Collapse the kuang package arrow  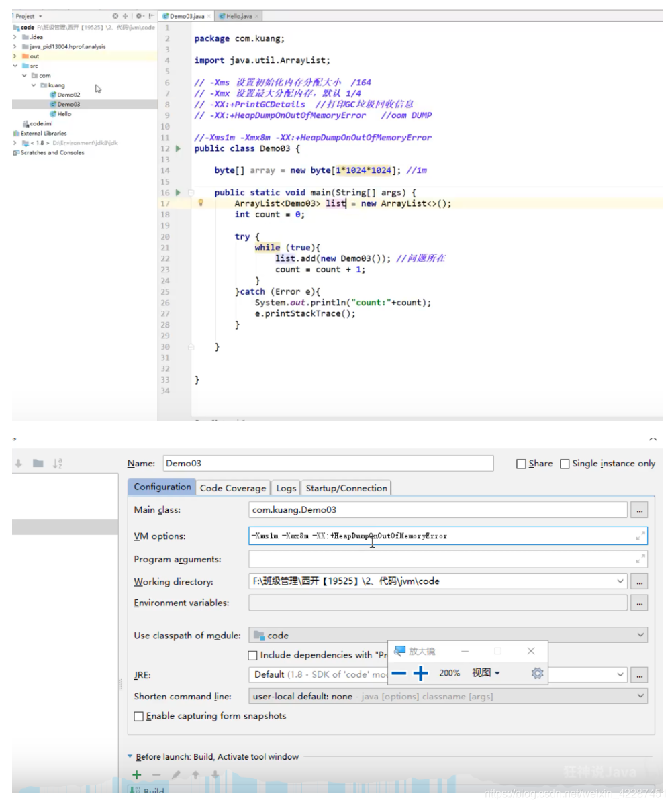(34, 85)
